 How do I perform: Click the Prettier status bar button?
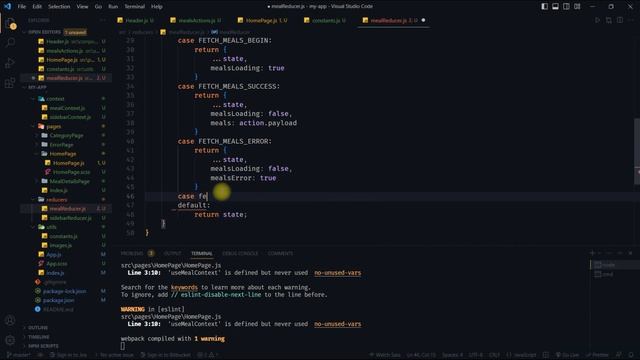[x=598, y=355]
